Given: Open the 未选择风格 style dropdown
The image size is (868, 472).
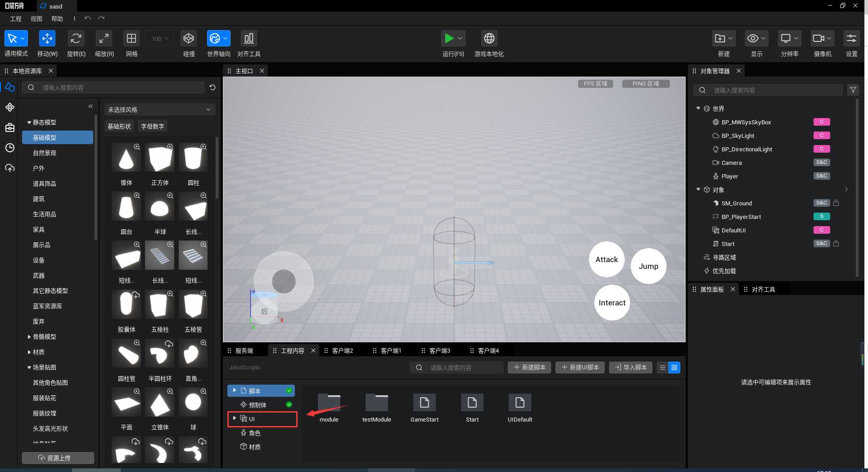Looking at the screenshot, I should coord(160,109).
